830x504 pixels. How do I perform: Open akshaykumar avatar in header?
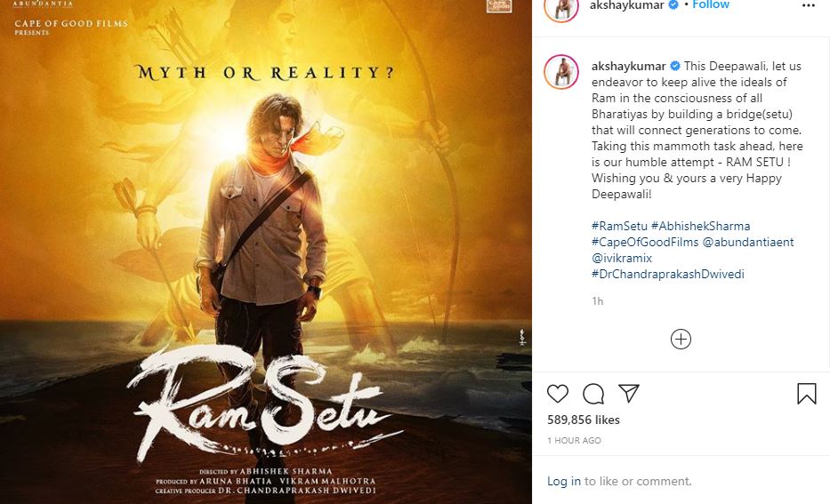pos(561,8)
